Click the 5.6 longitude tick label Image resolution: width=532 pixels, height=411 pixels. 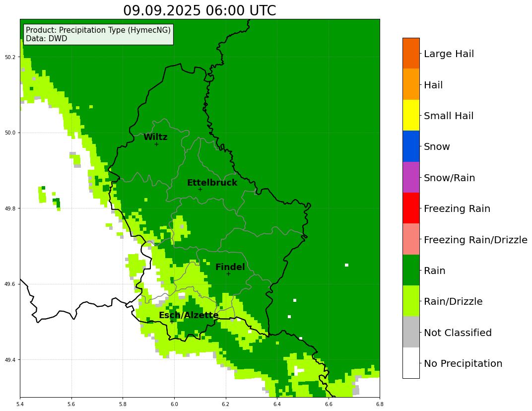71,404
